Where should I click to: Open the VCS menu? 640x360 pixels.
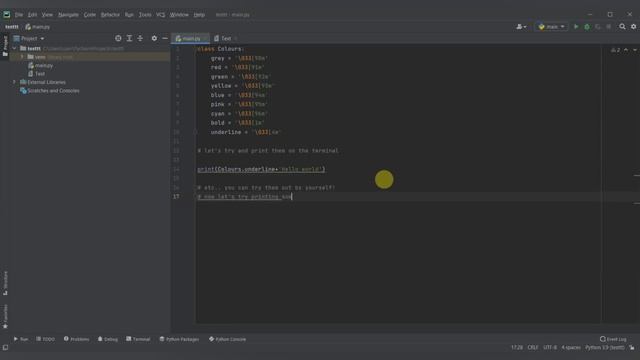pyautogui.click(x=160, y=15)
